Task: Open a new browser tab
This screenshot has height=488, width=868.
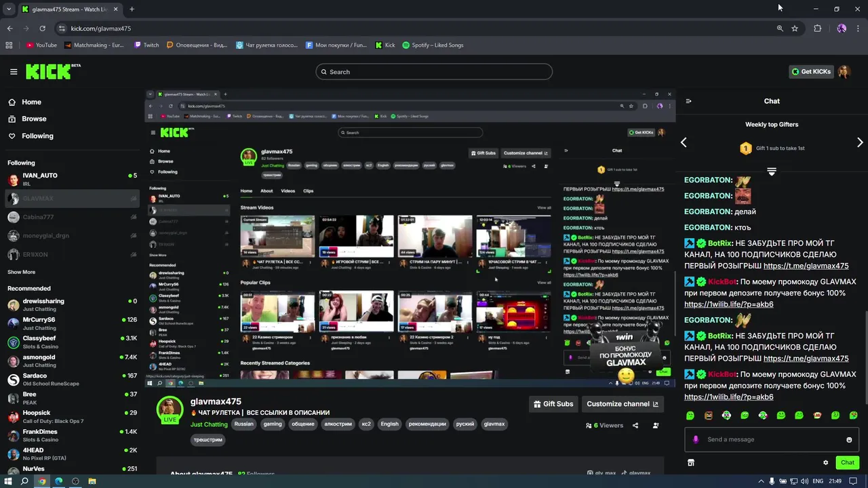Action: pos(132,9)
